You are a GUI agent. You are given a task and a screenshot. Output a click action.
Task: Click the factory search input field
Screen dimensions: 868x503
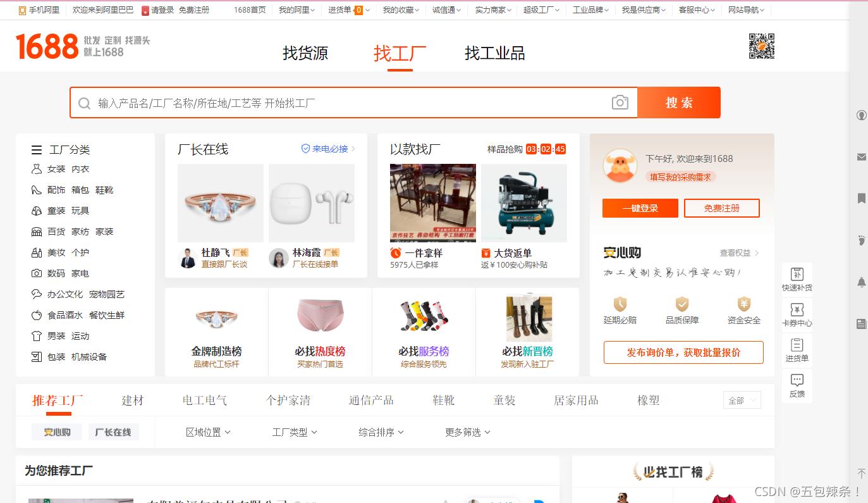316,102
